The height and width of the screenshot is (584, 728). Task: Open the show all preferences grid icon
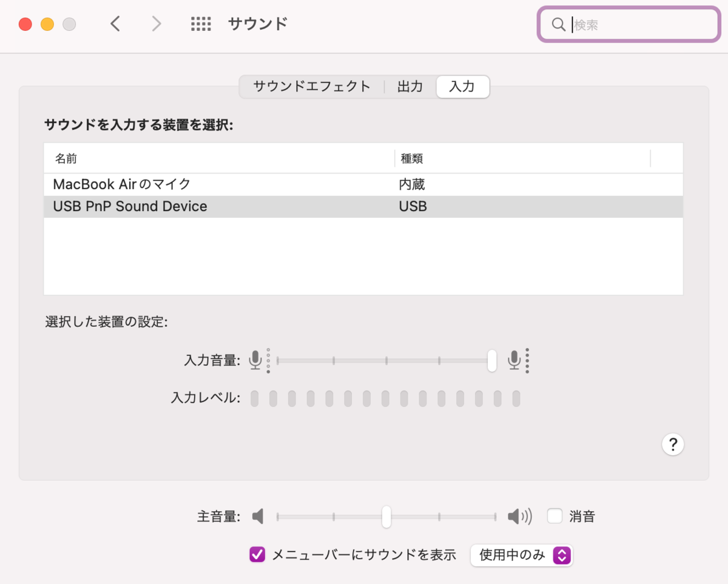pyautogui.click(x=201, y=23)
